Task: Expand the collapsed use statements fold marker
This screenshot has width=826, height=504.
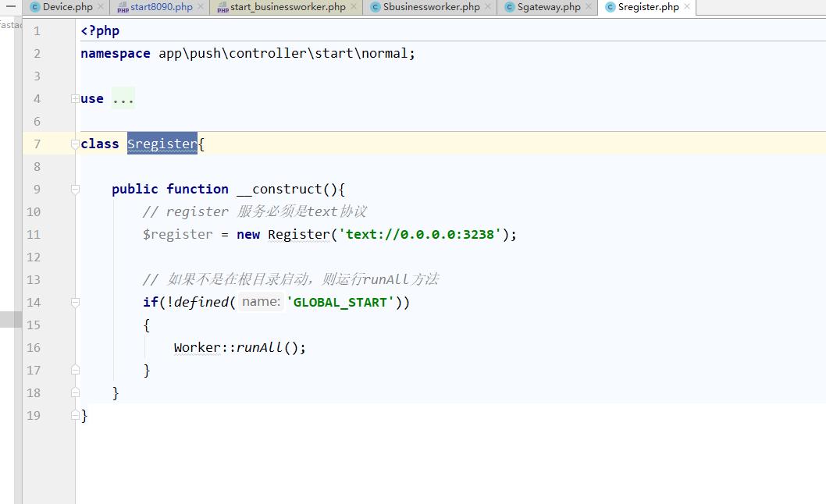Action: click(75, 98)
